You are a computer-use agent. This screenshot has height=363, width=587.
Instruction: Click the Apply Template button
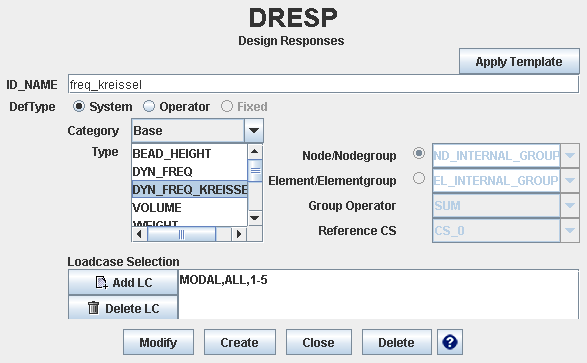point(519,61)
